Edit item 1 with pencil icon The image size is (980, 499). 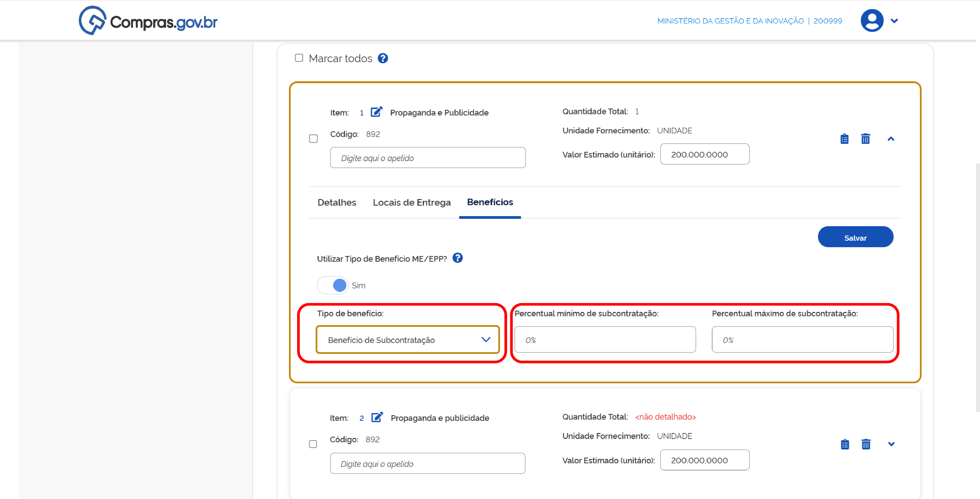pyautogui.click(x=376, y=112)
